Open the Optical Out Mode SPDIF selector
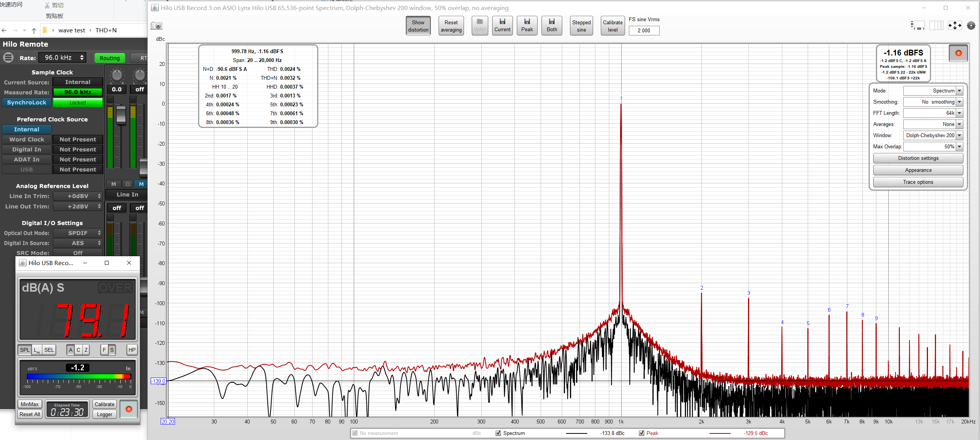This screenshot has height=440, width=980. [x=78, y=233]
